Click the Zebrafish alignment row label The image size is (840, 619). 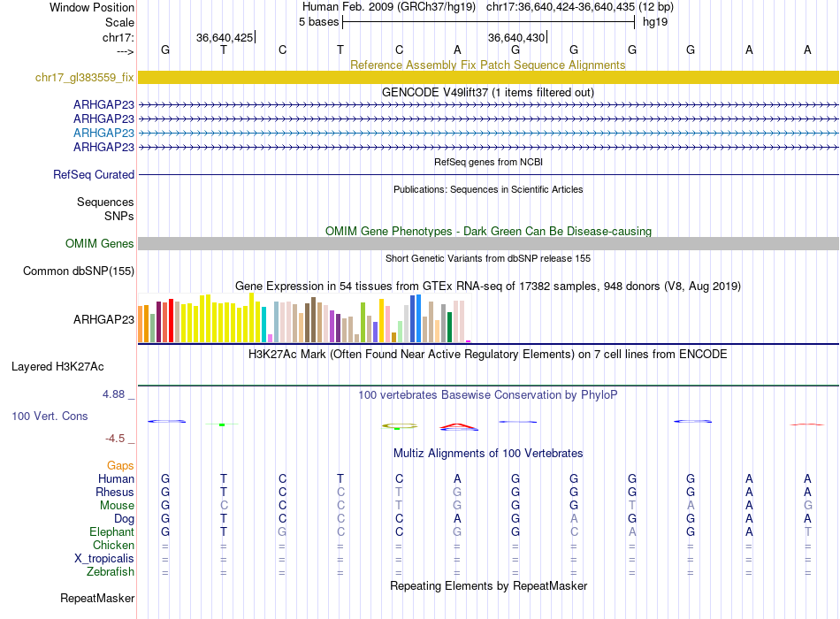coord(111,572)
